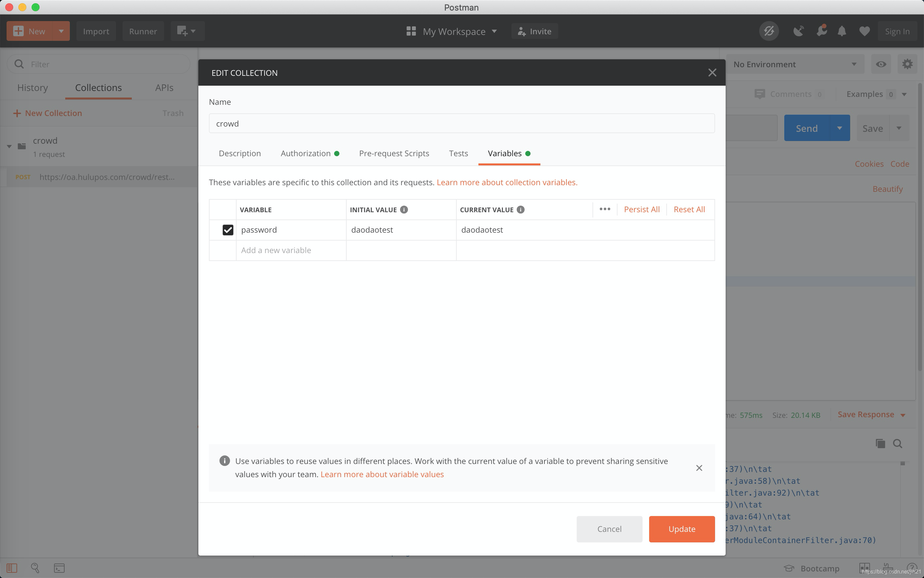Click the Invite button
924x578 pixels.
[x=534, y=31]
